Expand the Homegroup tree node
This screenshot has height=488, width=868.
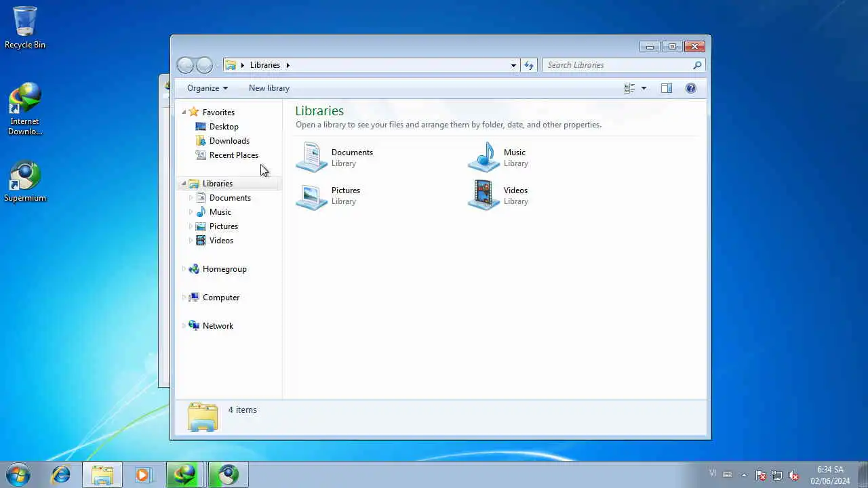coord(183,269)
